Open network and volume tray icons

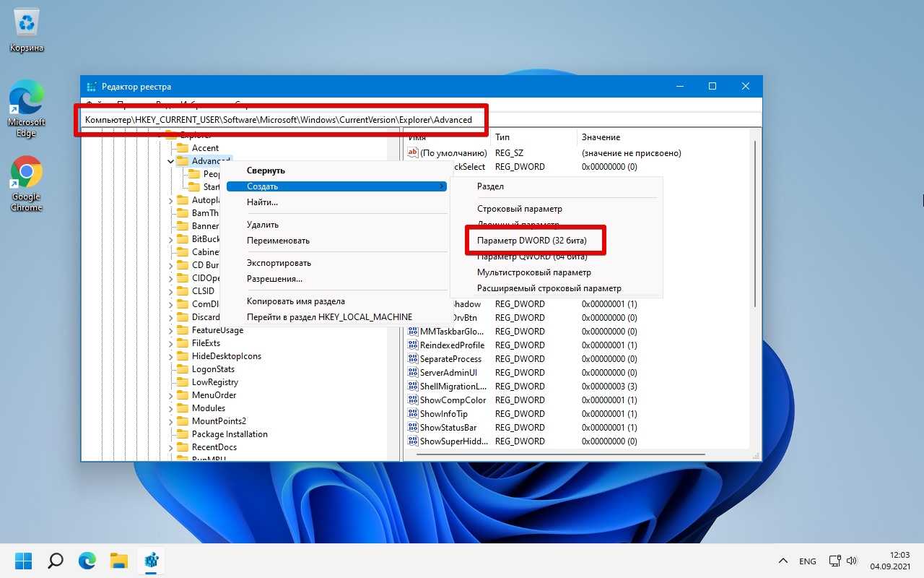[x=843, y=561]
